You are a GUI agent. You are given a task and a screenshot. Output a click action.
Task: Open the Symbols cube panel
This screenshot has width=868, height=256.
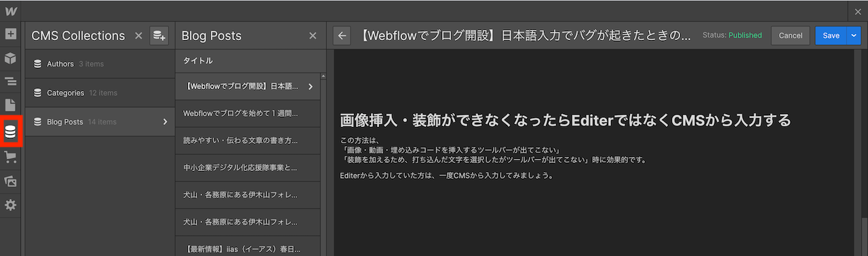point(10,58)
